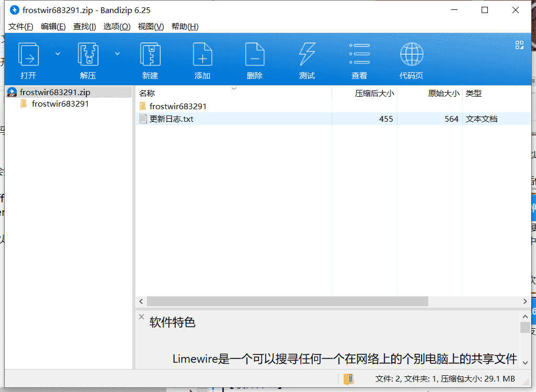The height and width of the screenshot is (392, 536).
Task: Expand the dropdown arrow next to 解压
Action: point(117,54)
